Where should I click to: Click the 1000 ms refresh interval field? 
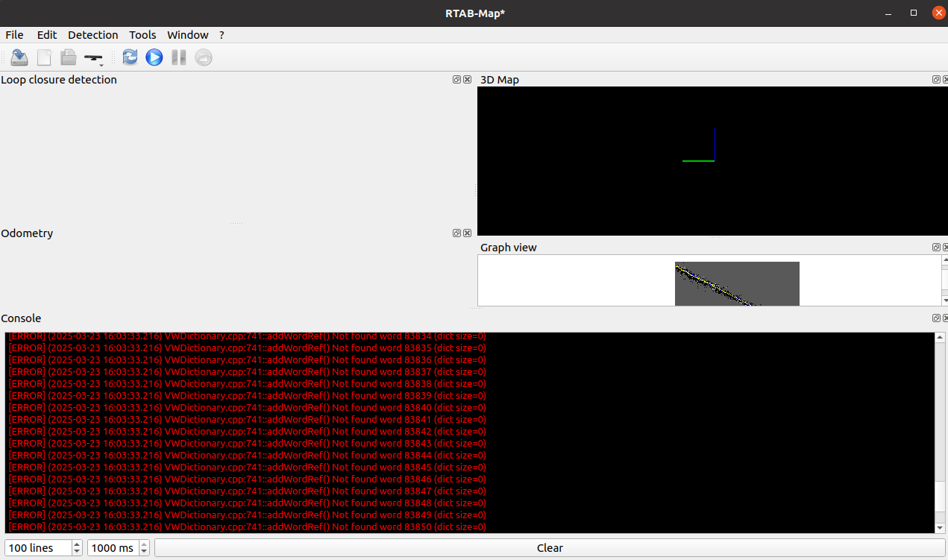click(x=112, y=548)
